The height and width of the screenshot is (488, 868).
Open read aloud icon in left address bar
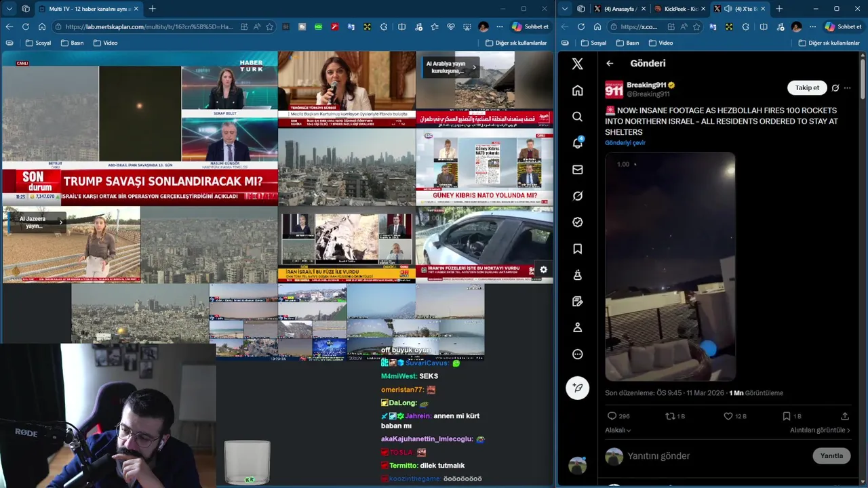point(257,26)
